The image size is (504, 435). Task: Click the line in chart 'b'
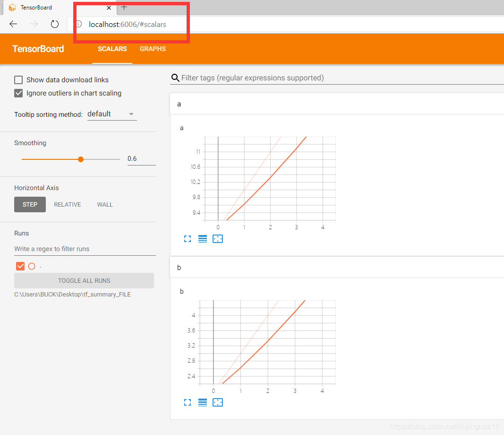[x=268, y=340]
